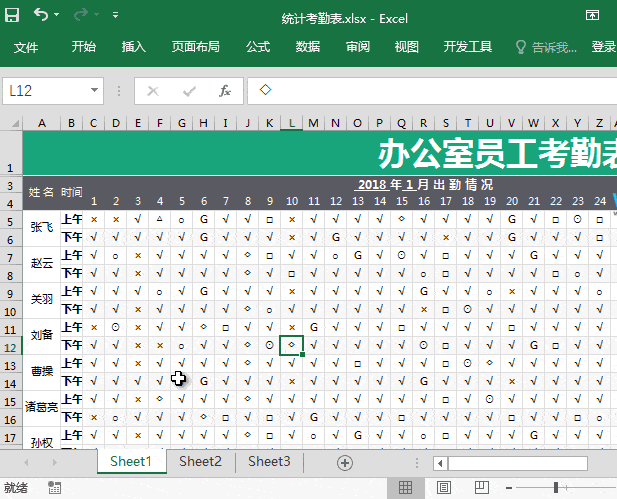Click the 告诉我 search box
The width and height of the screenshot is (617, 499).
[x=546, y=47]
